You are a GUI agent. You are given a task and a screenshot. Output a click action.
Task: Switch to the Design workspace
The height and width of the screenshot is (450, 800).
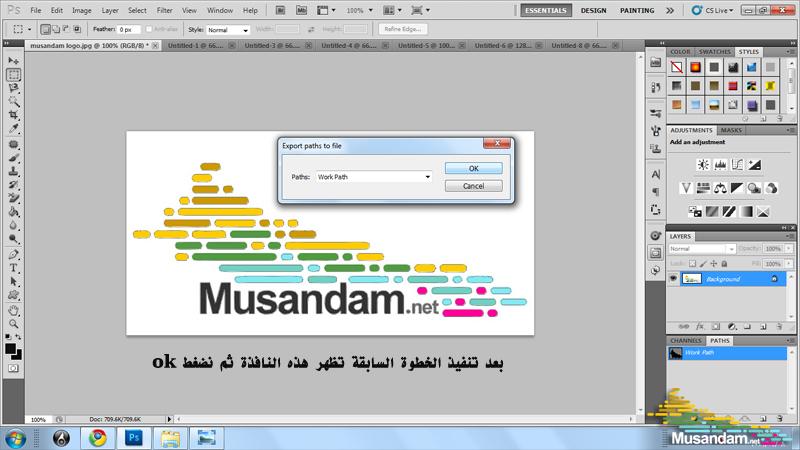(x=593, y=10)
